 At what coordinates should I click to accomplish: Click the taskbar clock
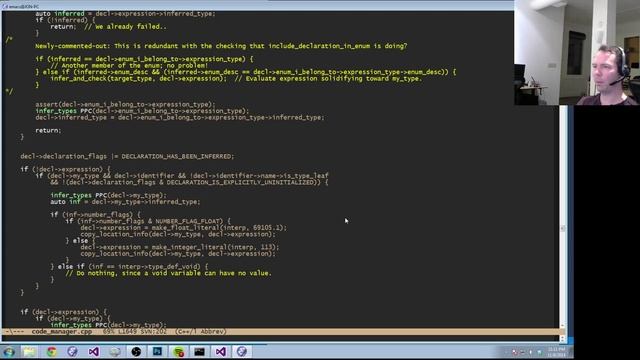point(557,352)
